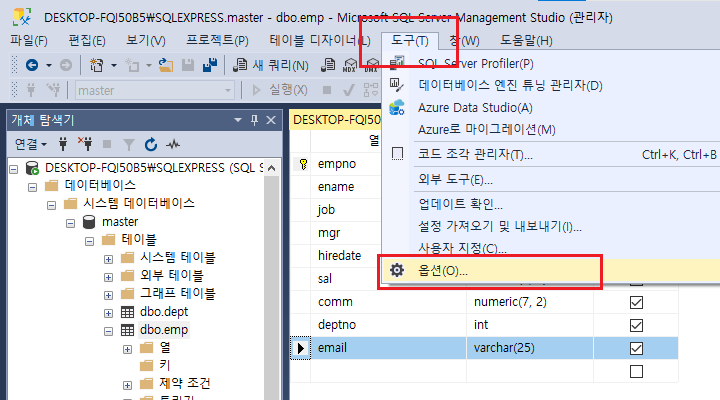
Task: Select the 제약 조건 folder
Action: coord(185,383)
